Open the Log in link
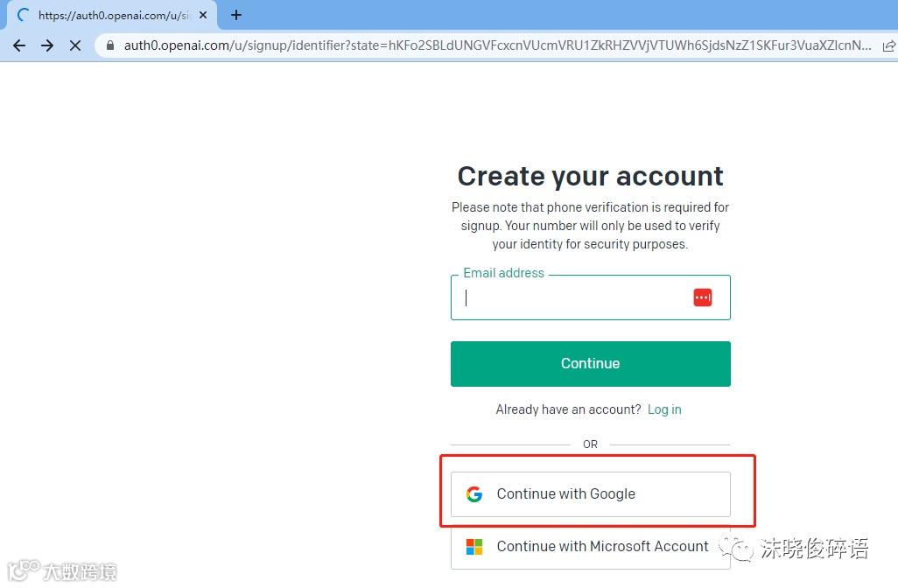 (x=664, y=410)
